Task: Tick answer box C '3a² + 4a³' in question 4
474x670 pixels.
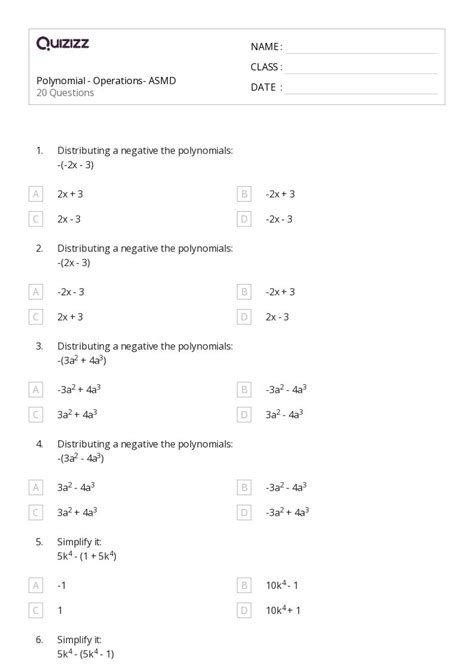Action: click(x=36, y=512)
